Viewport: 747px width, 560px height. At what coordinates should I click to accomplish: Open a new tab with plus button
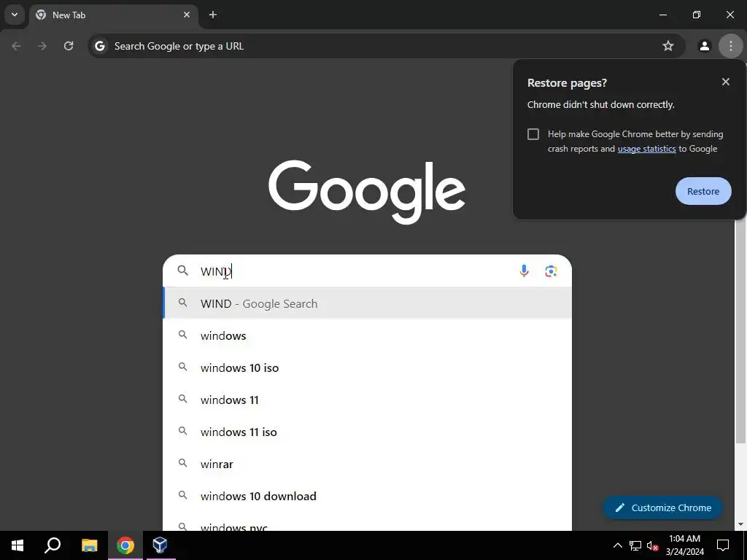[213, 15]
